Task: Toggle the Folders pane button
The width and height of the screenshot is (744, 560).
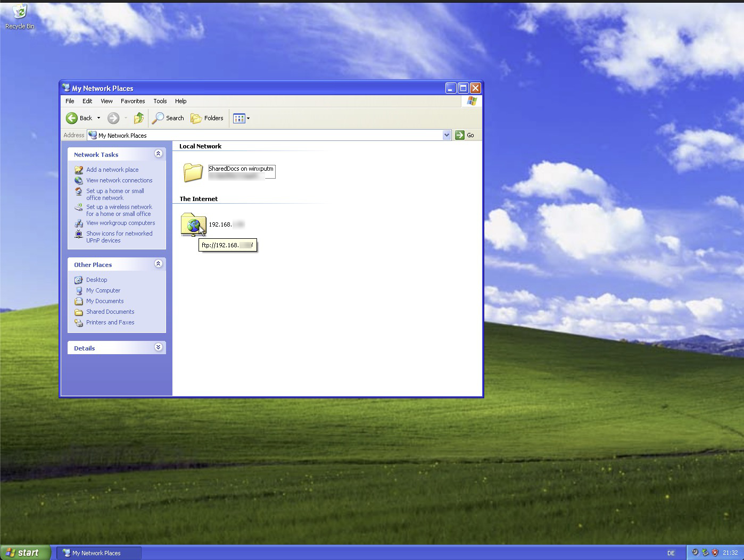Action: [x=207, y=118]
